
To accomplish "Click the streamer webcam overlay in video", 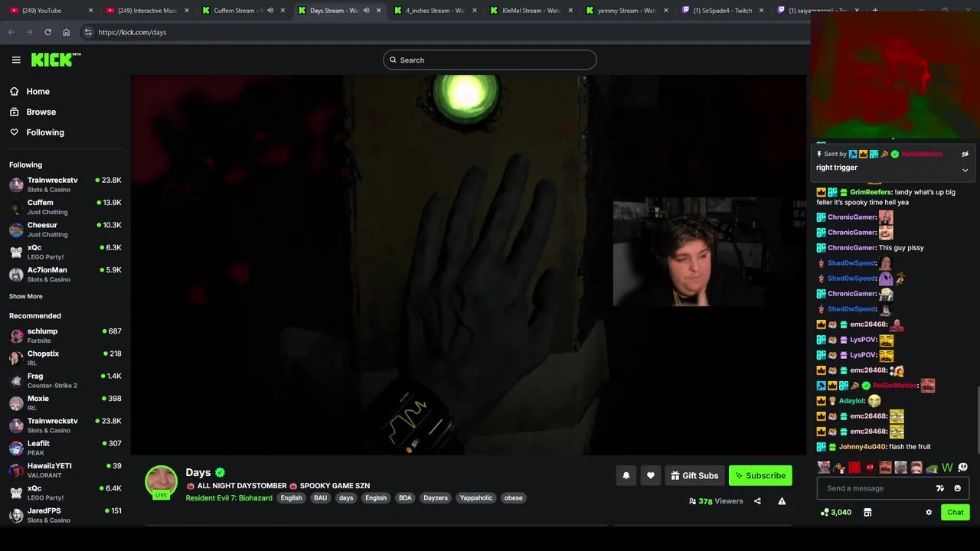I will 689,252.
